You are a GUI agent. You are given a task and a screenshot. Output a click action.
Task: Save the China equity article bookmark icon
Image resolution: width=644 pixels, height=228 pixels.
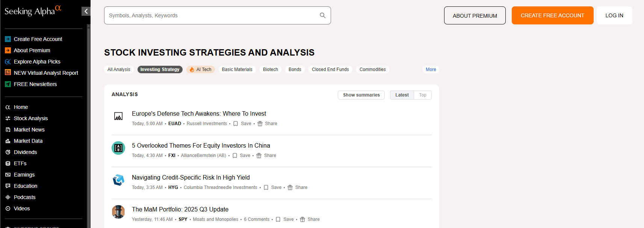(x=235, y=156)
